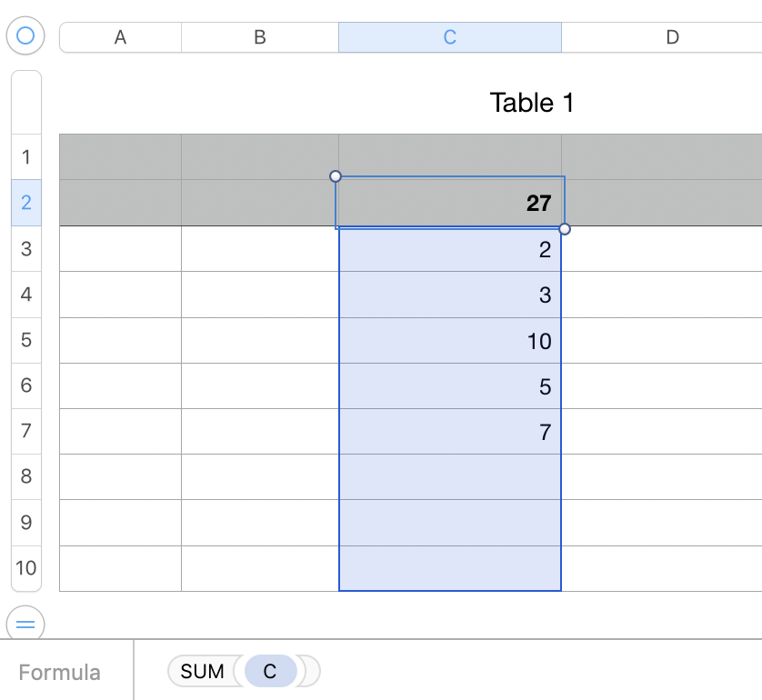Image resolution: width=762 pixels, height=700 pixels.
Task: Select column A header
Action: pyautogui.click(x=120, y=37)
